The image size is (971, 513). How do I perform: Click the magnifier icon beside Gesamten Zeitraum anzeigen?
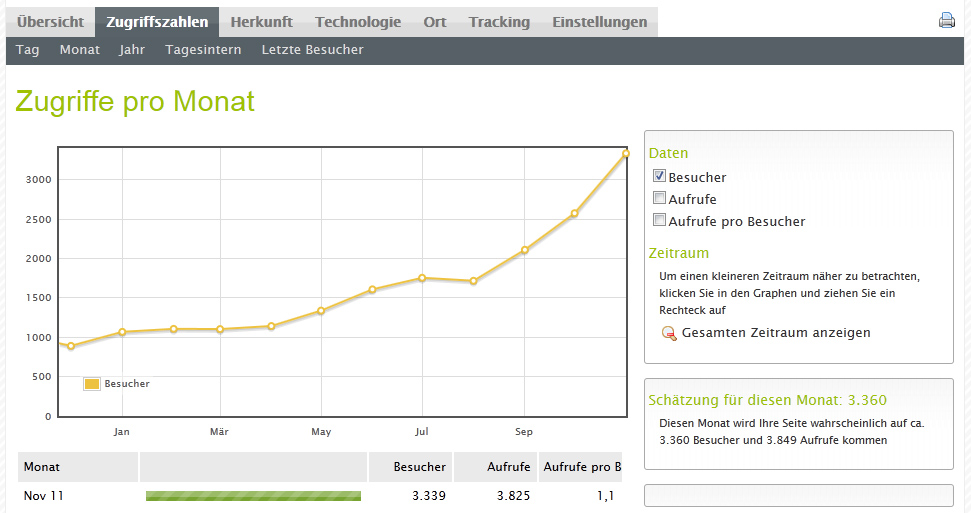coord(669,333)
